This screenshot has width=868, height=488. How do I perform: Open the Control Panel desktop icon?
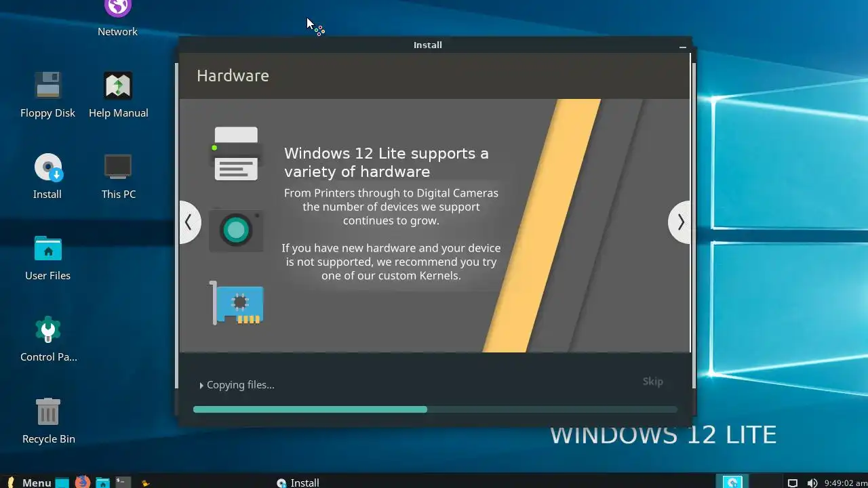47,339
